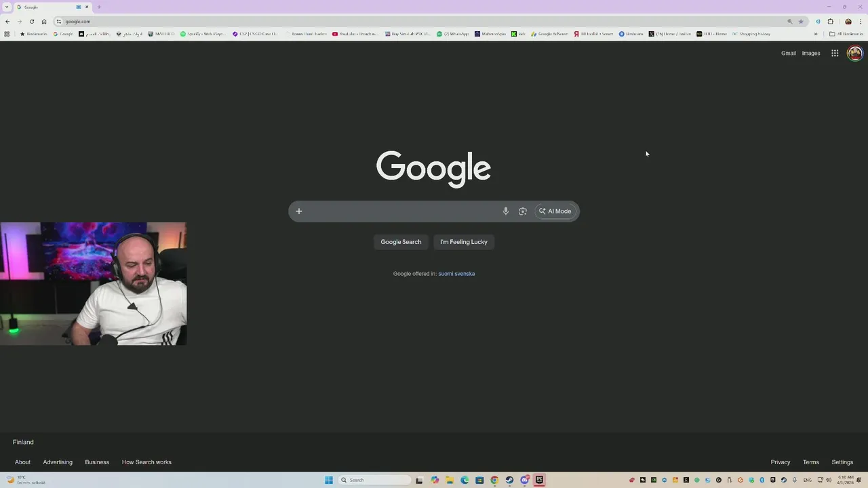Open apps shortcut in bookmarks bar
The width and height of the screenshot is (868, 488).
(7, 34)
